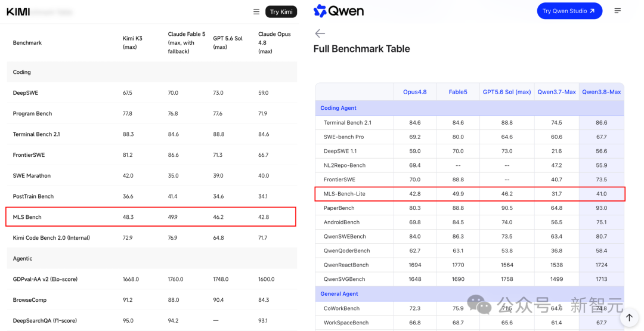Click the Full Benchmark Table heading
Screen dimensions: 644x331
coord(361,48)
